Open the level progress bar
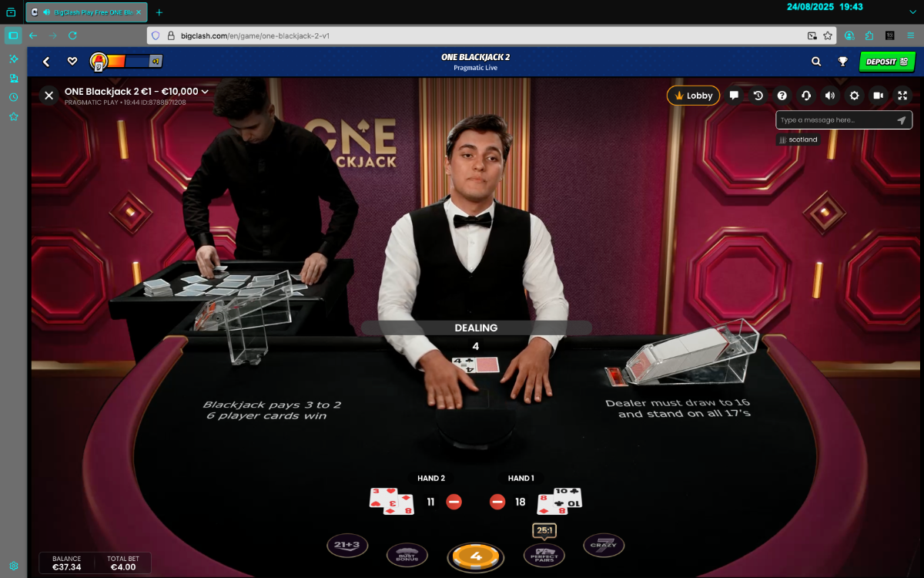Image resolution: width=924 pixels, height=578 pixels. (126, 62)
